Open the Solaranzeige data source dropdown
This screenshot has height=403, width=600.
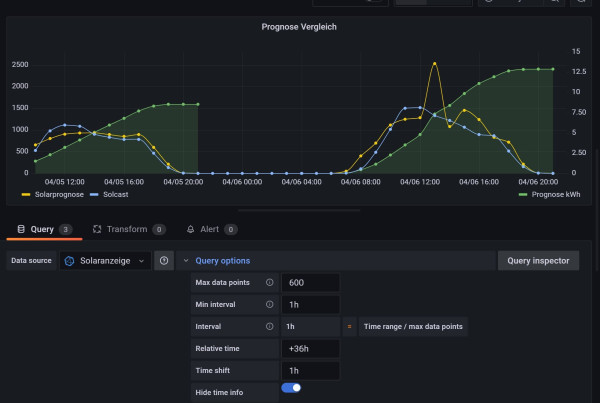click(105, 261)
